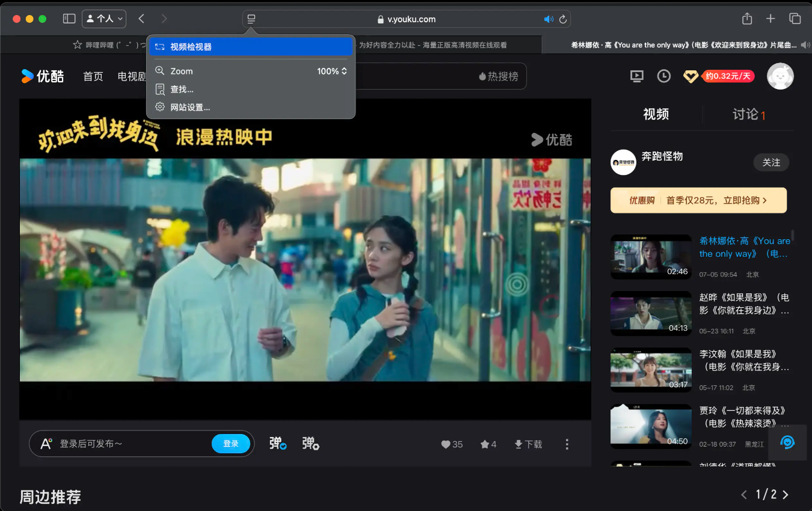Click the page menu icon in address bar

pos(251,19)
